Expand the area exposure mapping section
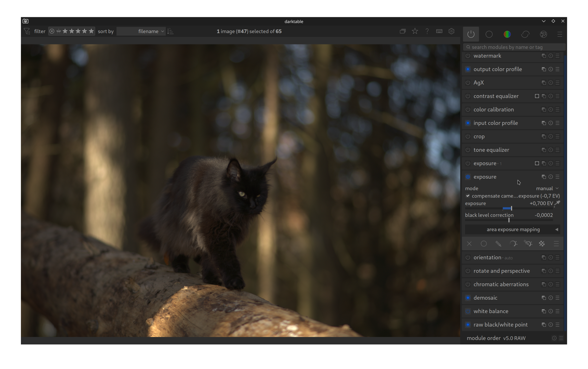Viewport: 588px width, 369px height. pos(513,229)
